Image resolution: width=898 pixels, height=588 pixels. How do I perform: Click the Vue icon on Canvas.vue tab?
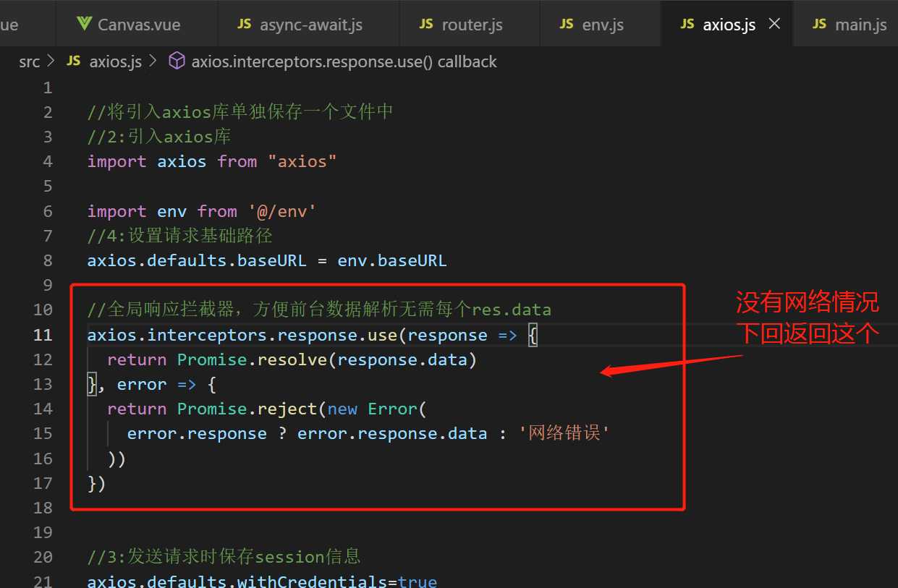pyautogui.click(x=84, y=24)
